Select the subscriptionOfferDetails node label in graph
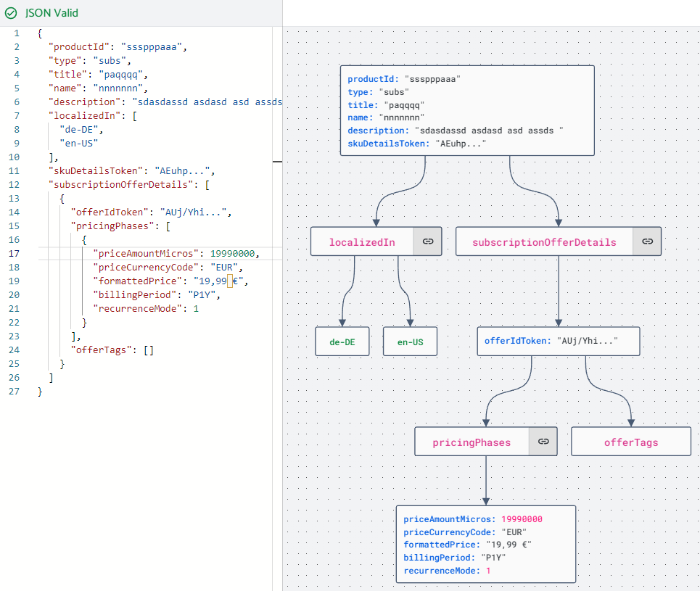Viewport: 700px width, 591px height. pyautogui.click(x=544, y=242)
